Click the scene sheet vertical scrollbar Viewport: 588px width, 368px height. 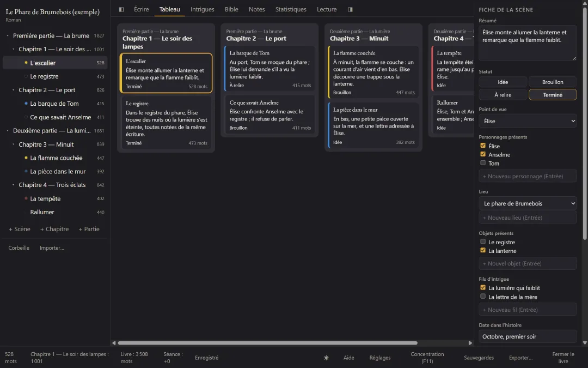[585, 124]
